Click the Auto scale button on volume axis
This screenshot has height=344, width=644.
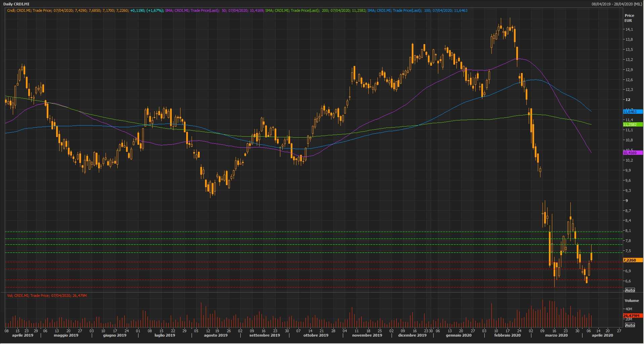pyautogui.click(x=630, y=325)
